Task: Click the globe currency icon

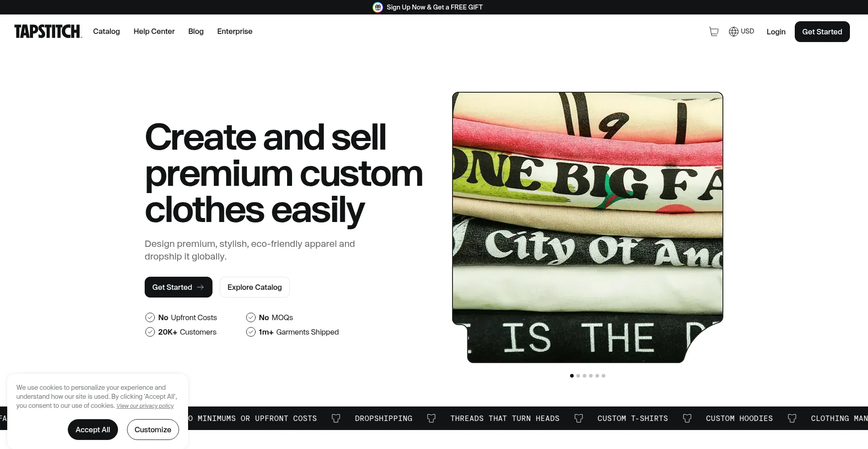Action: coord(733,32)
